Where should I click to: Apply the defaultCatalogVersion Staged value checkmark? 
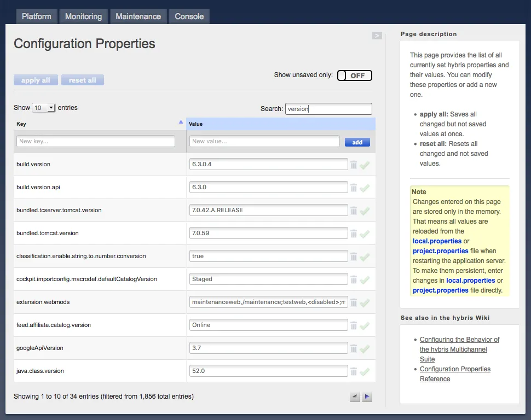pyautogui.click(x=365, y=280)
